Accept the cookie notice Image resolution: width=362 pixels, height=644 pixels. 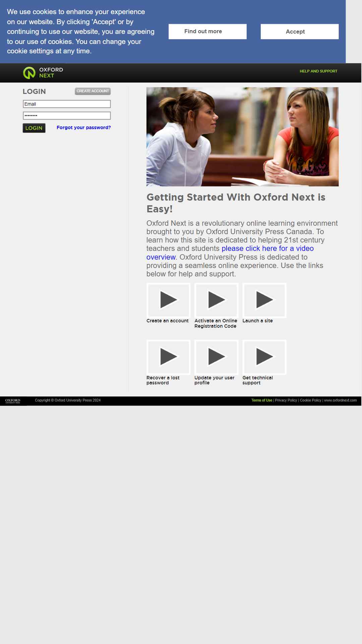[x=300, y=32]
